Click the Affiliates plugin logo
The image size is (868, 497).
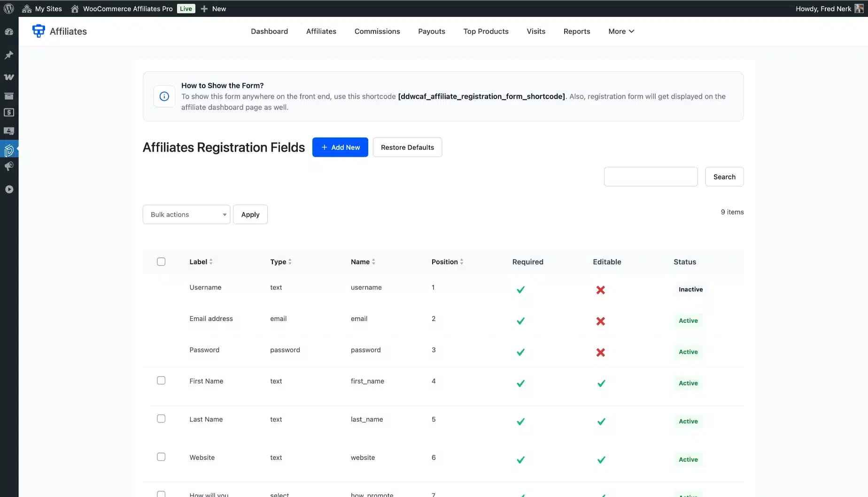pos(39,31)
